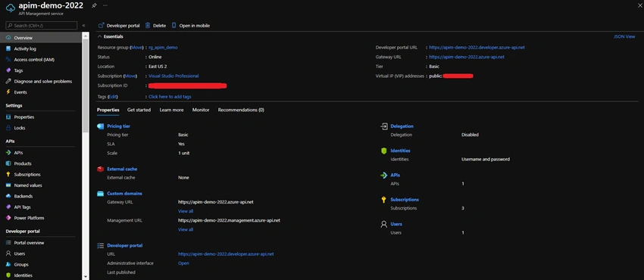Open Power Platform icon
The image size is (644, 280).
[x=8, y=218]
